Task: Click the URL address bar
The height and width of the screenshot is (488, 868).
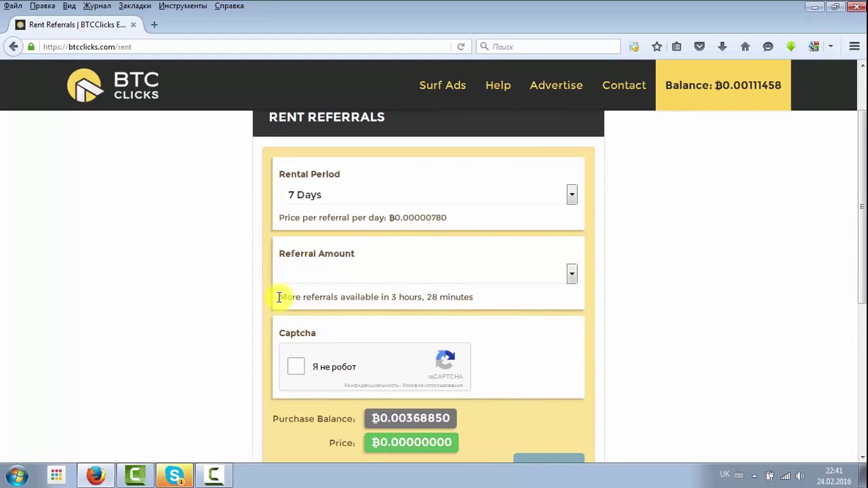Action: 244,46
